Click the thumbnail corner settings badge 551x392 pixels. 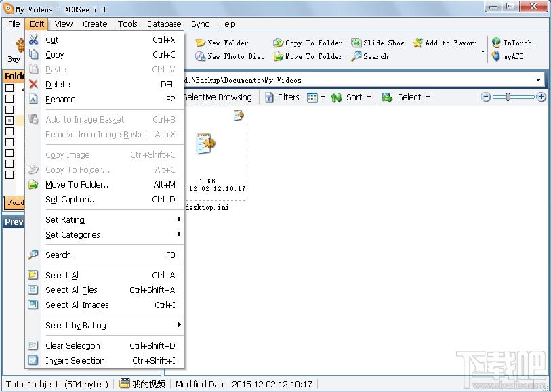pyautogui.click(x=239, y=115)
